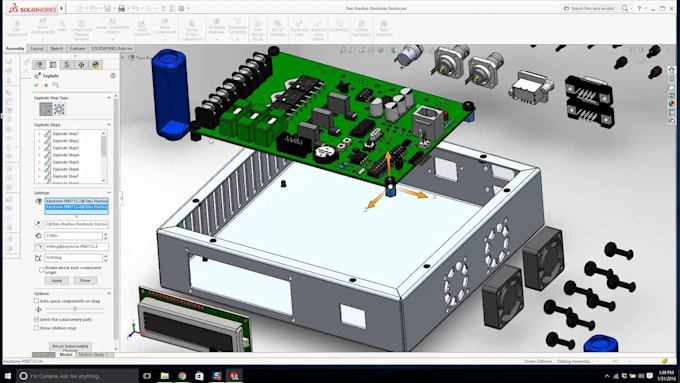680x383 pixels.
Task: Switch to the Motion Study 1 tab
Action: tap(93, 355)
